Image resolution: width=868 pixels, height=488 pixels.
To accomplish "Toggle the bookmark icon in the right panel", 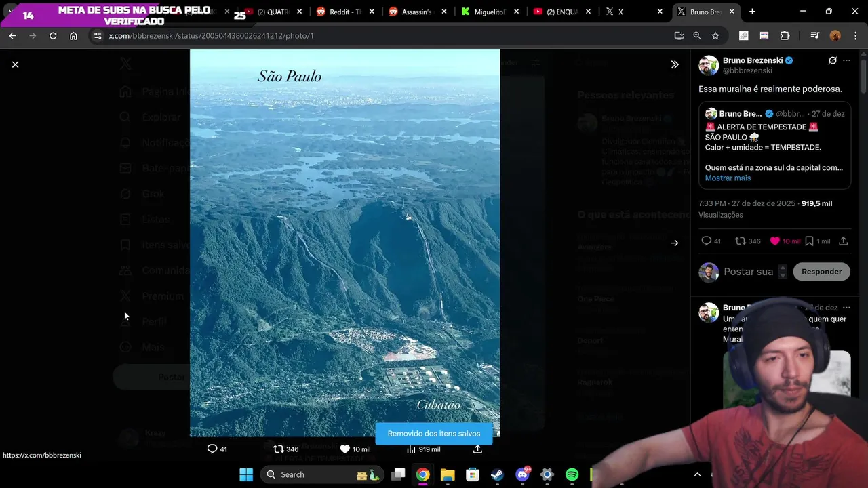I will point(809,241).
